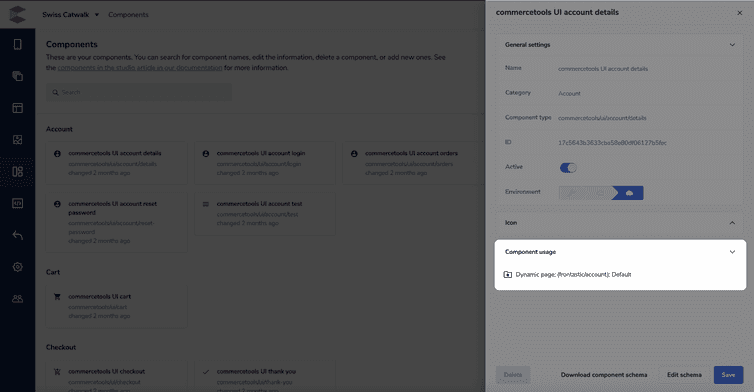
Task: Toggle the Active switch
Action: (x=568, y=167)
